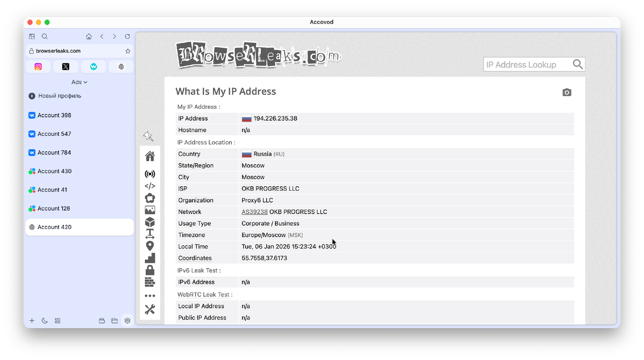Select Account 126 profile
The height and width of the screenshot is (360, 644).
79,208
